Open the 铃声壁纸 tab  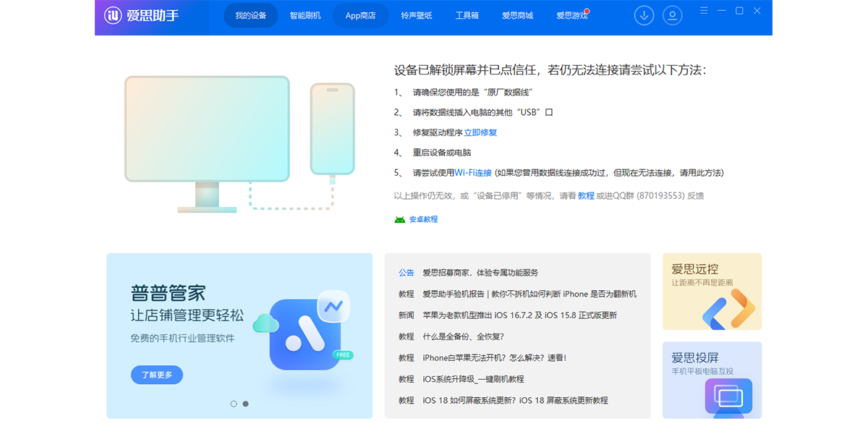tap(417, 15)
